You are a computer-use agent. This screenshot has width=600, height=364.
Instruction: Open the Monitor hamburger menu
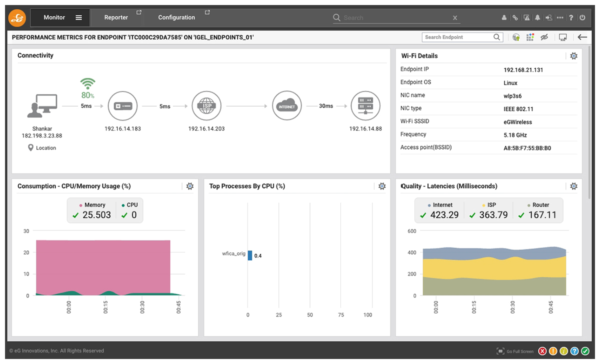click(x=78, y=17)
